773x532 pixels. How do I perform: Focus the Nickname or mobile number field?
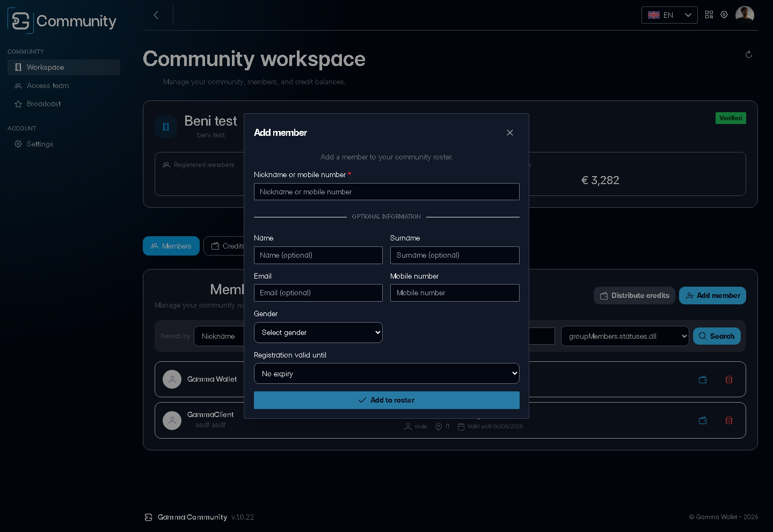click(386, 192)
